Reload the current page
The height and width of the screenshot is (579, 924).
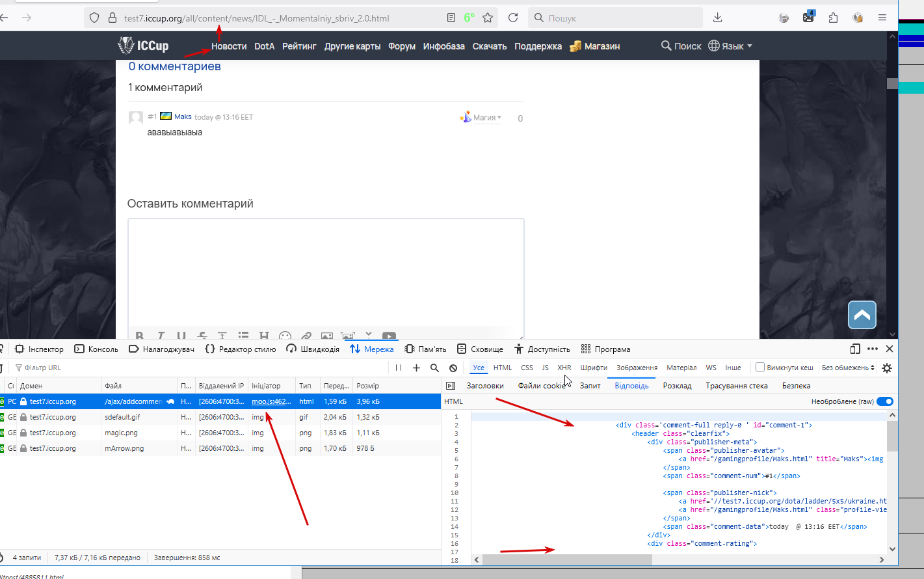[x=513, y=18]
